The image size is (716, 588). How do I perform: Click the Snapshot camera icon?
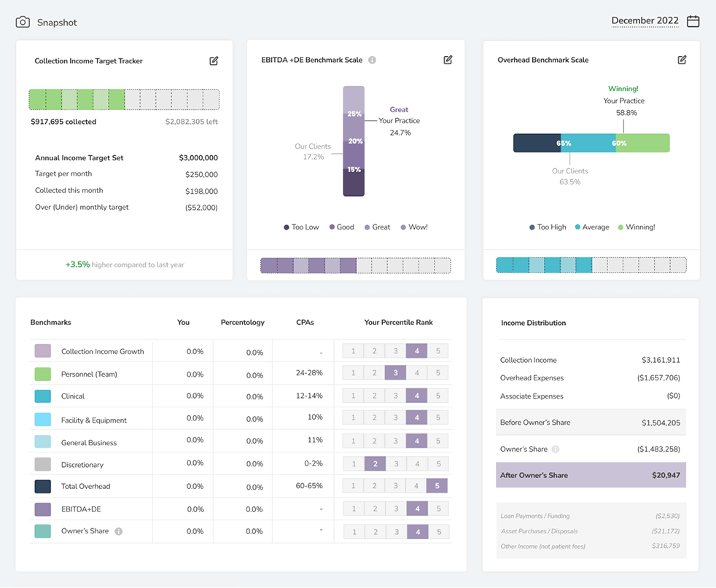21,22
